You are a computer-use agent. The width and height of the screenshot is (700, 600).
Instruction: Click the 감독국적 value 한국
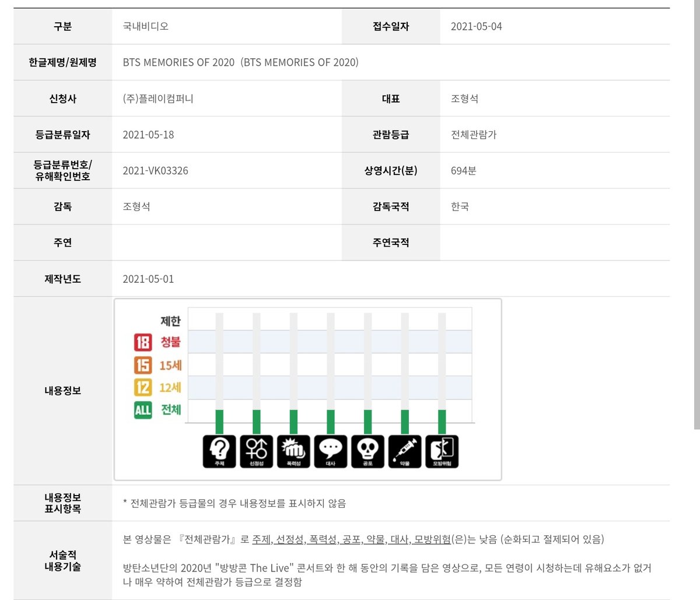(460, 206)
